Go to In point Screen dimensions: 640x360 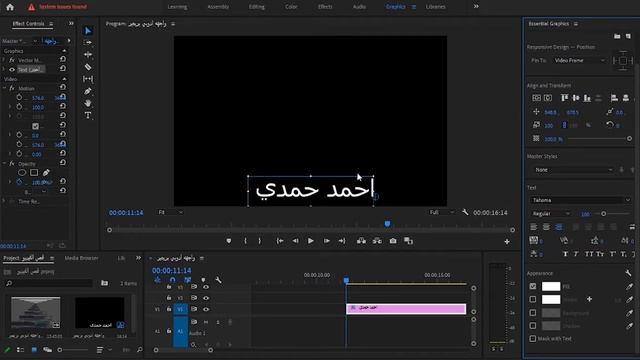tap(280, 241)
